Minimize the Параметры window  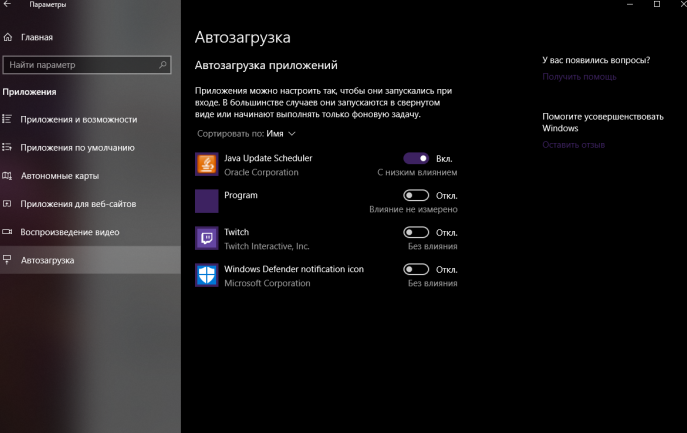tap(630, 4)
